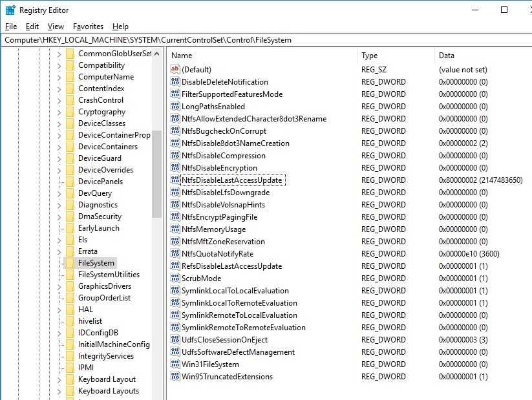This screenshot has height=400, width=532.
Task: Click the DWORD icon beside SymlinkLocalToLocalEvaluation
Action: tap(175, 290)
